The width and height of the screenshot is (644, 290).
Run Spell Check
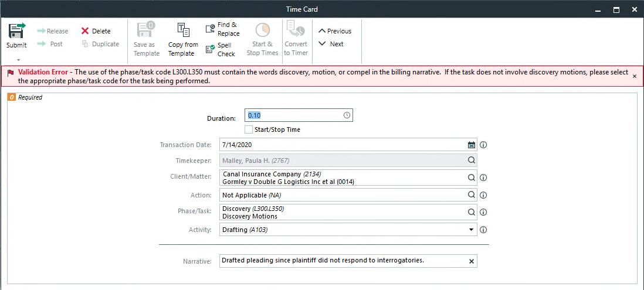[x=221, y=50]
